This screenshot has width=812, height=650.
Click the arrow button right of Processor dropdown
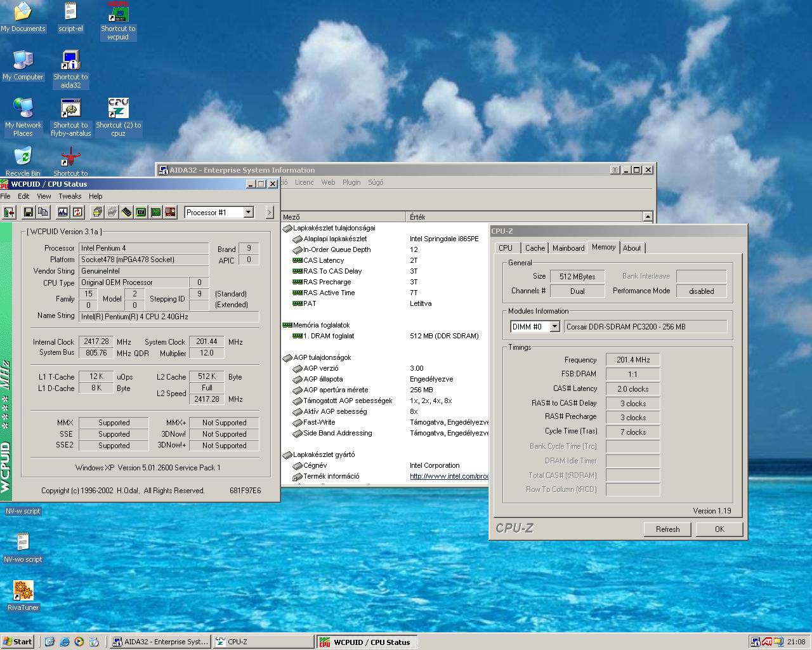pos(270,212)
